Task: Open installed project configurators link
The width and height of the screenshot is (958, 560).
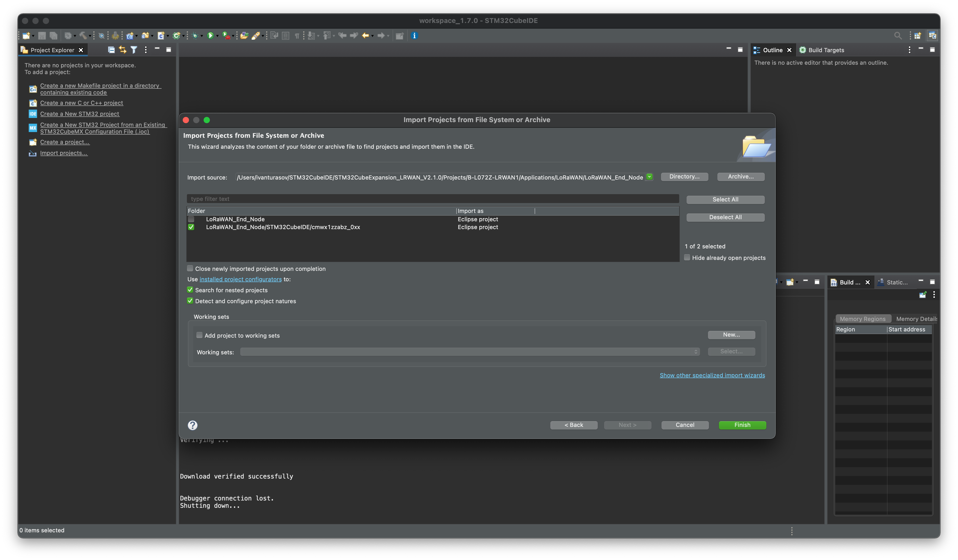Action: [x=241, y=279]
